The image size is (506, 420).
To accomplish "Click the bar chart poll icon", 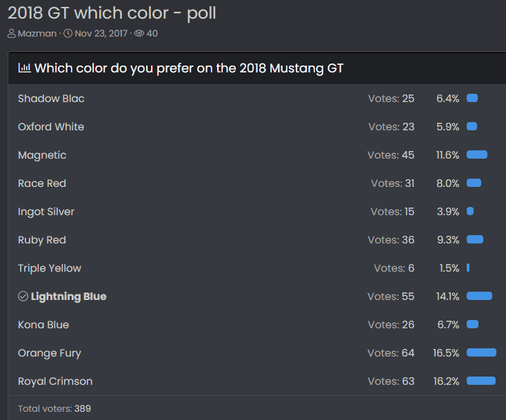I will click(x=25, y=68).
